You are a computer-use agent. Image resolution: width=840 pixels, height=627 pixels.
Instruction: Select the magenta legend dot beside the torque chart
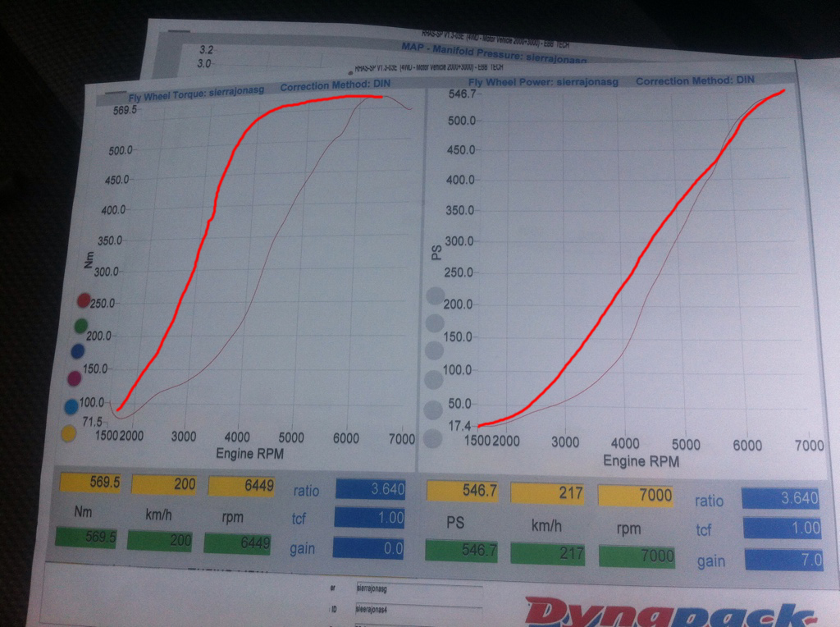click(75, 379)
